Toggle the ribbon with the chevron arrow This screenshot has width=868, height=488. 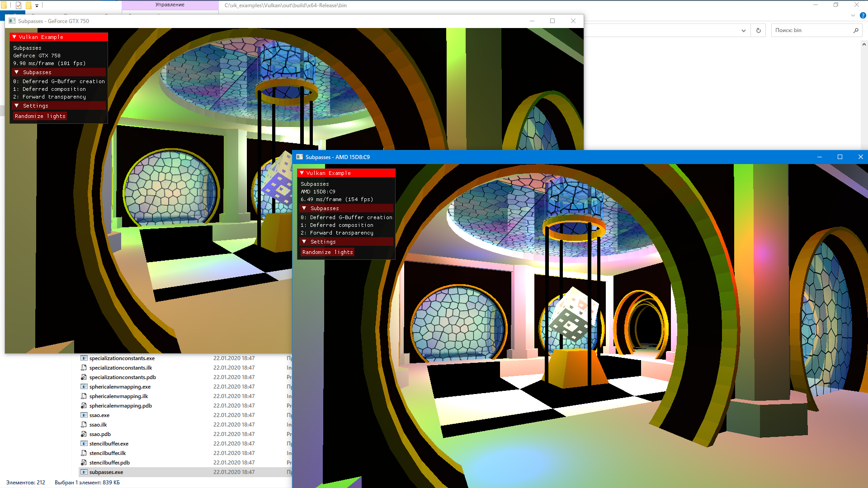pyautogui.click(x=853, y=15)
